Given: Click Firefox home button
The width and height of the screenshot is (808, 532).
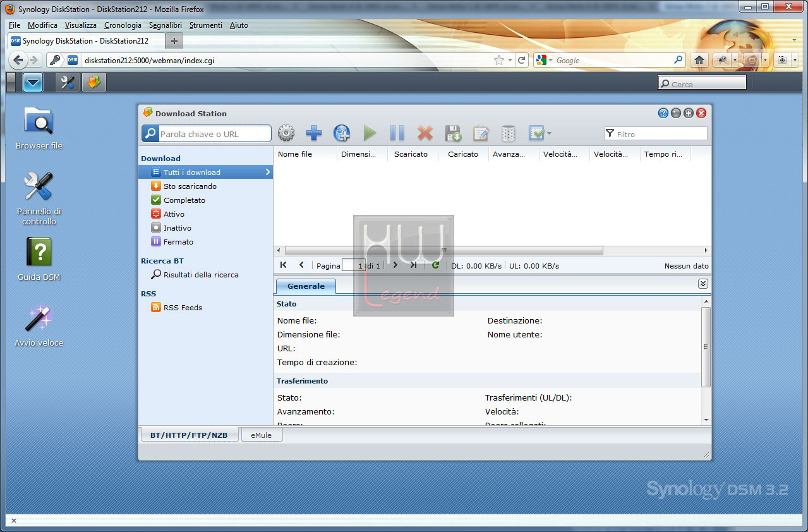Looking at the screenshot, I should point(699,60).
